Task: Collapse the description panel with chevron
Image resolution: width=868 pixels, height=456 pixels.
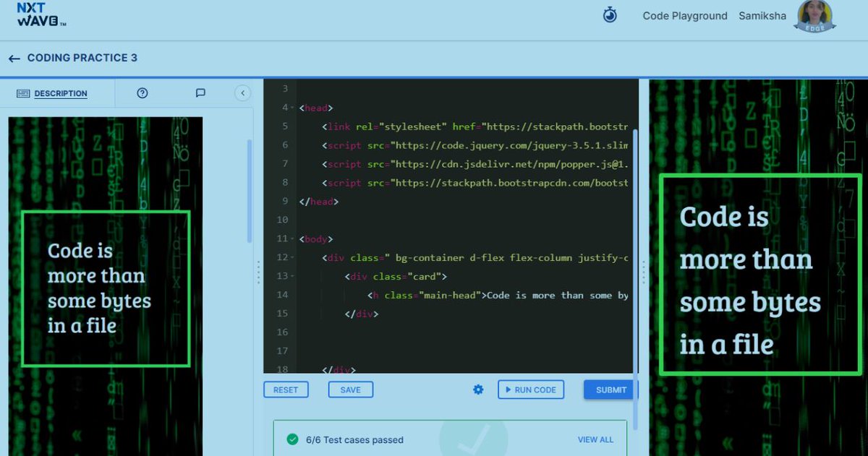Action: (242, 93)
